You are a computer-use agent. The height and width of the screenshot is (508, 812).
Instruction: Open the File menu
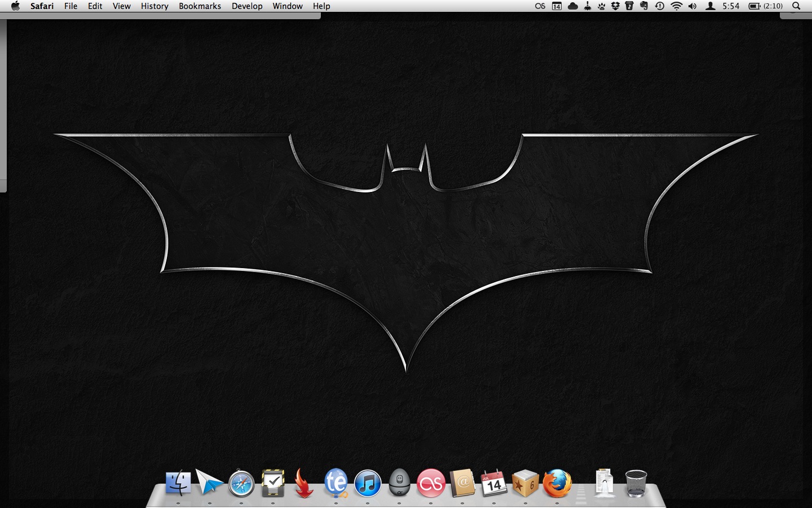pyautogui.click(x=70, y=6)
